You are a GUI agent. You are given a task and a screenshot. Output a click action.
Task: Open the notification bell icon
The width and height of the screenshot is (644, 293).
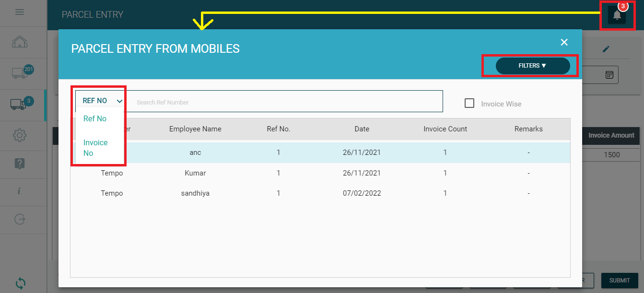tap(617, 15)
